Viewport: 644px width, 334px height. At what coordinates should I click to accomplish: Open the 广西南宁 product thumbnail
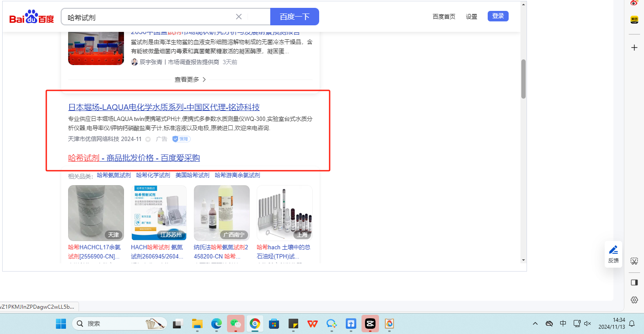(222, 213)
